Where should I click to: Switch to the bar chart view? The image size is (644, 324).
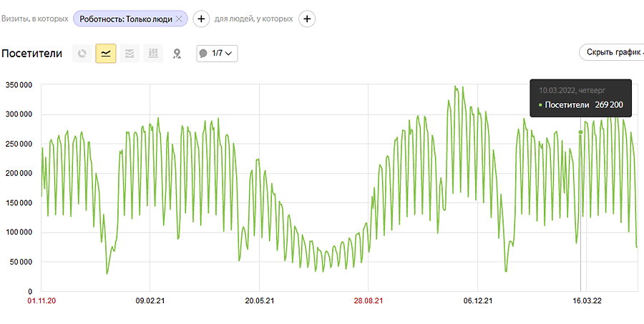[152, 53]
